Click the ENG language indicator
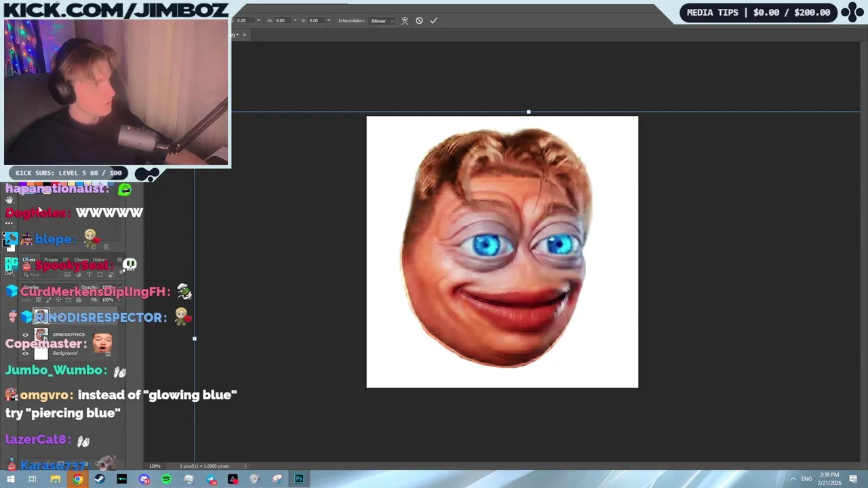868x488 pixels. (x=807, y=479)
